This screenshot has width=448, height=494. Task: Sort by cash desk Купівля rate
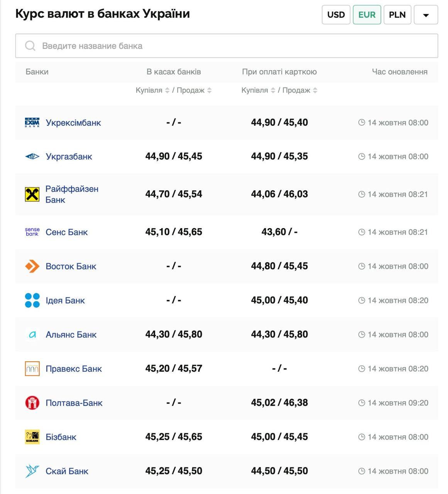pos(167,90)
